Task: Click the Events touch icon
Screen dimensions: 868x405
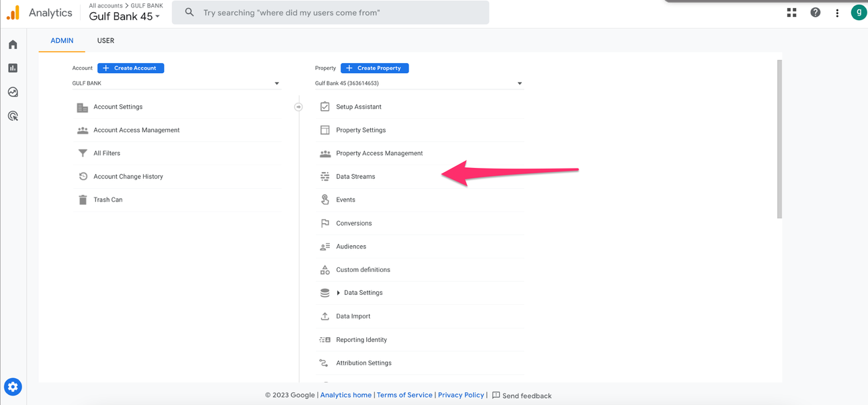Action: click(x=325, y=199)
